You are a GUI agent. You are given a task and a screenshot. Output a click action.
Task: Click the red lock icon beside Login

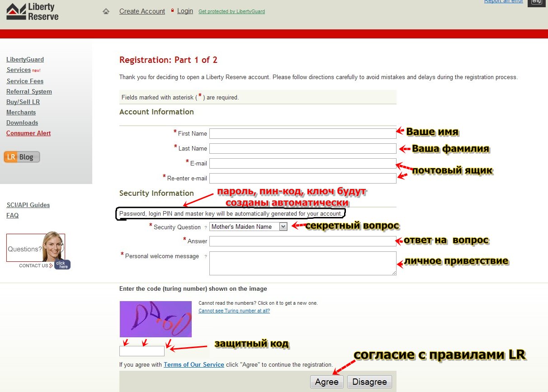[172, 11]
